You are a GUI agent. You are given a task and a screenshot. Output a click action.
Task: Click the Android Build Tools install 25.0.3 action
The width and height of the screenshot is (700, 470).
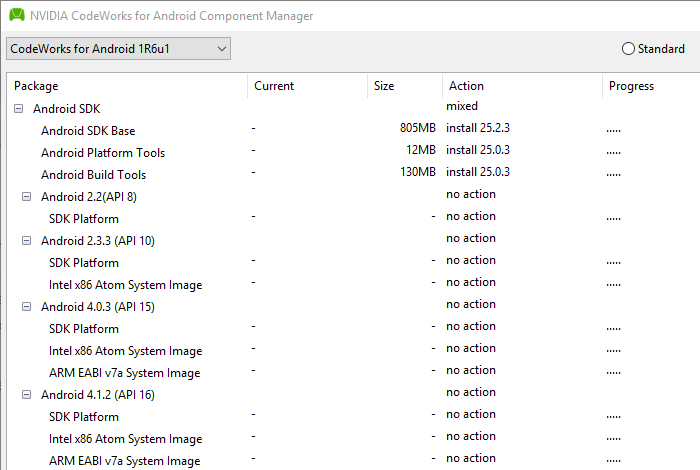tap(478, 172)
